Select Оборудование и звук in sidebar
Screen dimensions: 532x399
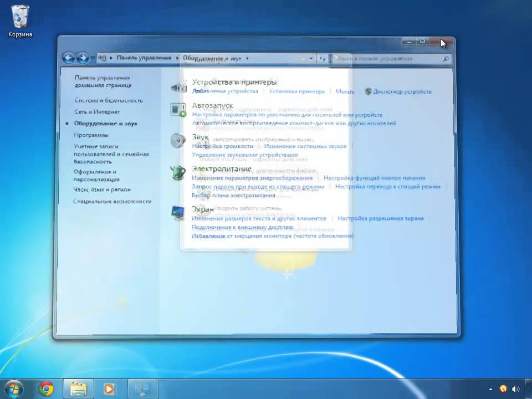pos(105,124)
